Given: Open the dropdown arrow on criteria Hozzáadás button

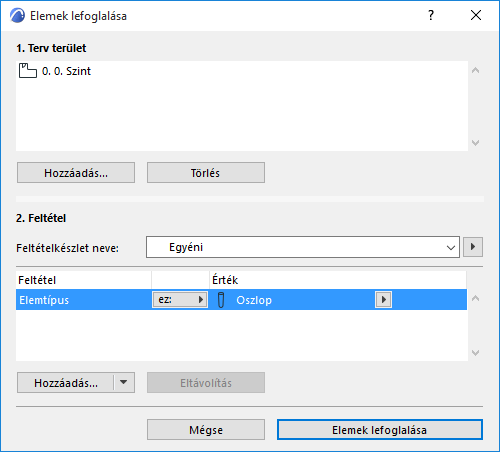Looking at the screenshot, I should click(x=124, y=383).
